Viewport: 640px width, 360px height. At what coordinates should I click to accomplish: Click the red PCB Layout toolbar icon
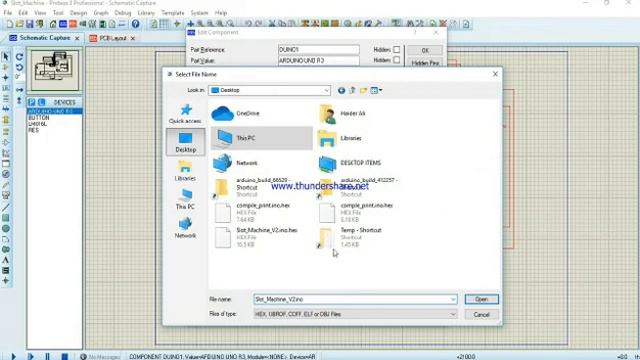pyautogui.click(x=73, y=24)
